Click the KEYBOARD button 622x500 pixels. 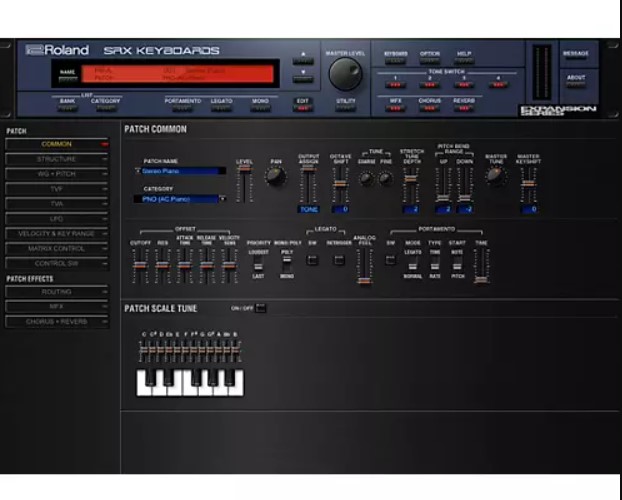click(x=395, y=61)
